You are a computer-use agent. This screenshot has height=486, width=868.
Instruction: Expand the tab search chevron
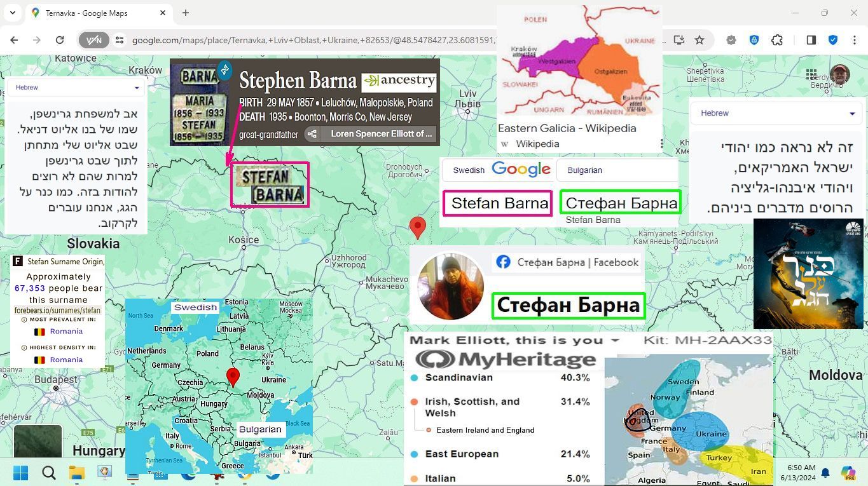coord(12,13)
